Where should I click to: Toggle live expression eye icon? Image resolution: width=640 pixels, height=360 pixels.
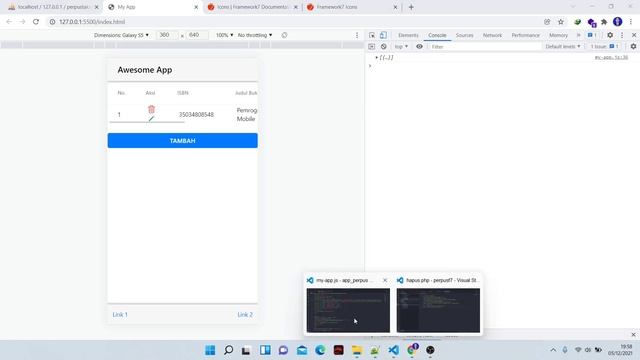click(x=419, y=47)
